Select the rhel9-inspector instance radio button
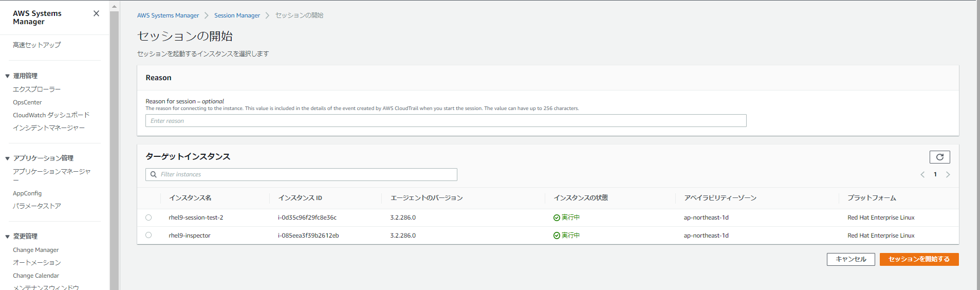 pos(149,235)
